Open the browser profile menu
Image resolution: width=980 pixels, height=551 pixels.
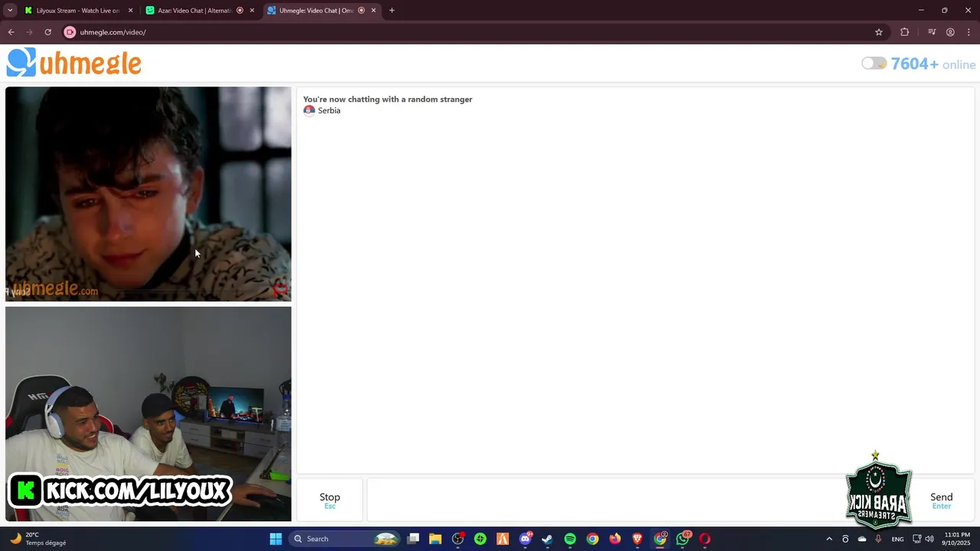click(x=950, y=32)
